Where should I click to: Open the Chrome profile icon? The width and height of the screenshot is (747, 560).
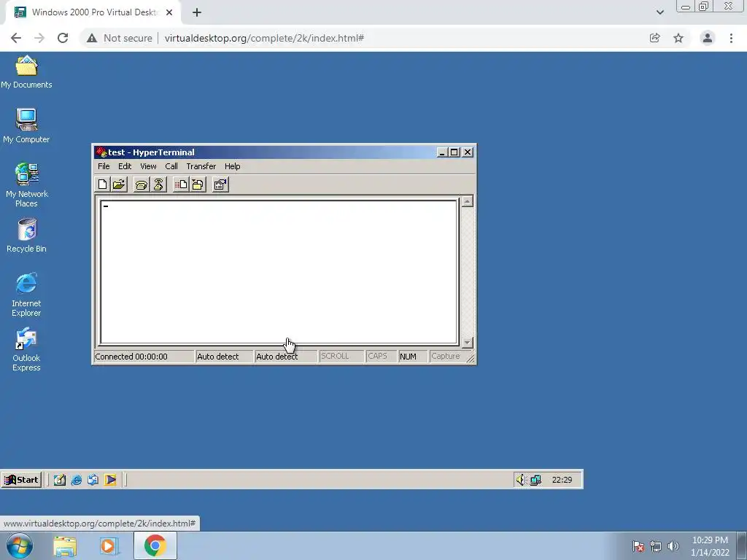point(708,38)
